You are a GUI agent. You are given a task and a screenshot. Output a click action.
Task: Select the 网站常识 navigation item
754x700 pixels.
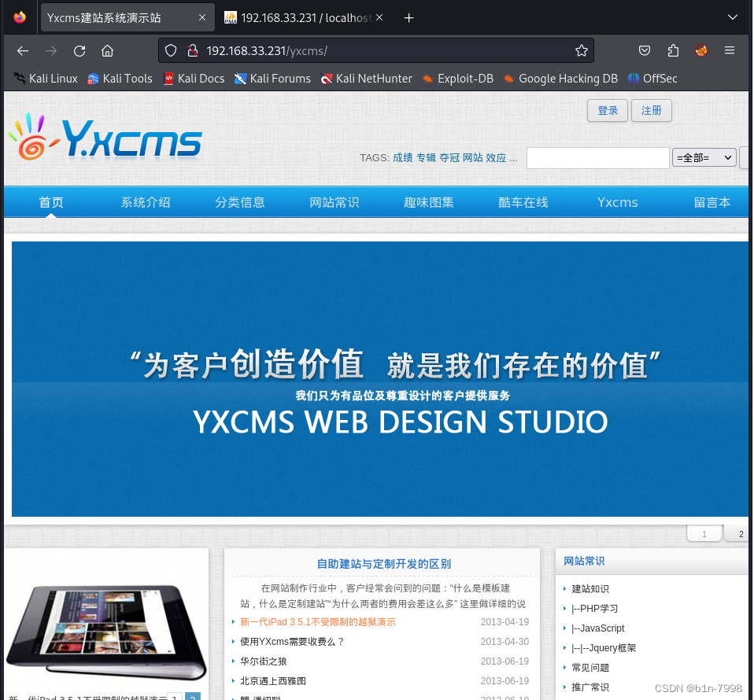(334, 202)
